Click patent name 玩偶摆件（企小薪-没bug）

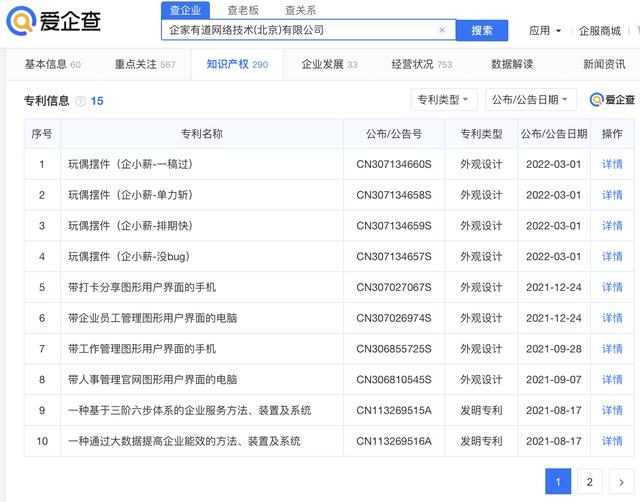pyautogui.click(x=129, y=256)
